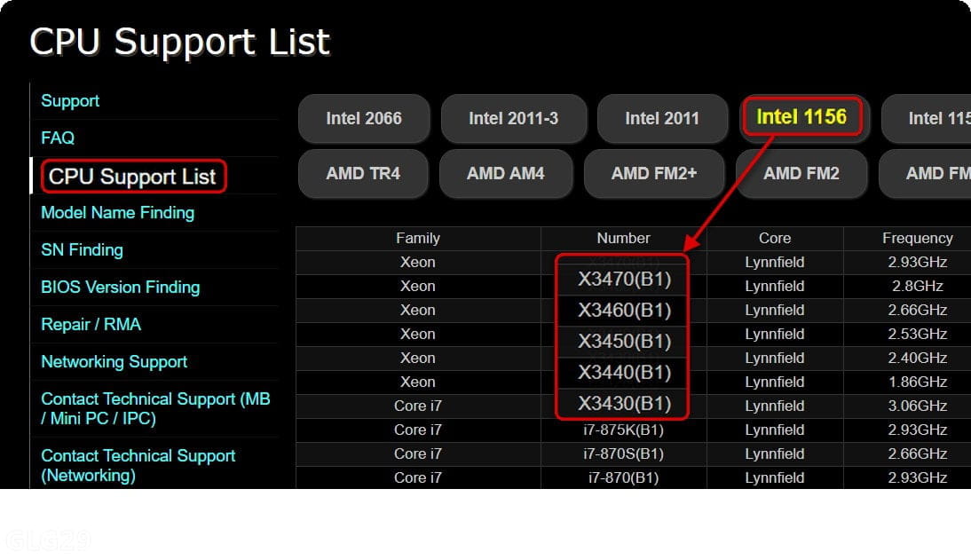The width and height of the screenshot is (971, 560).
Task: Click the Number column header
Action: 624,239
